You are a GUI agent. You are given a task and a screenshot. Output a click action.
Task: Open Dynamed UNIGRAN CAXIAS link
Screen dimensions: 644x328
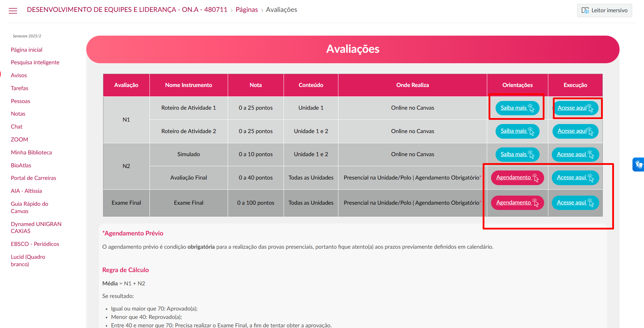pyautogui.click(x=36, y=227)
